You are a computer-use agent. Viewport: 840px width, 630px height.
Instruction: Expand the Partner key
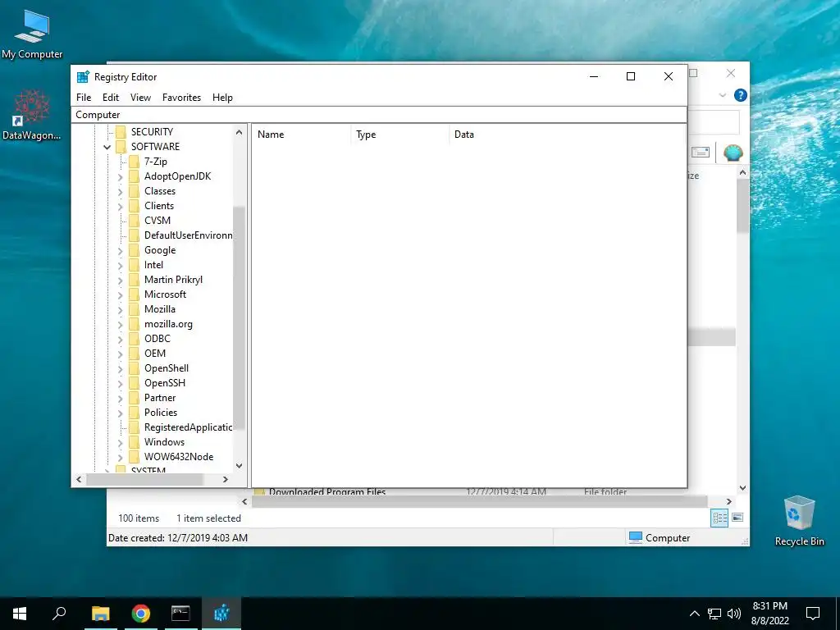120,398
